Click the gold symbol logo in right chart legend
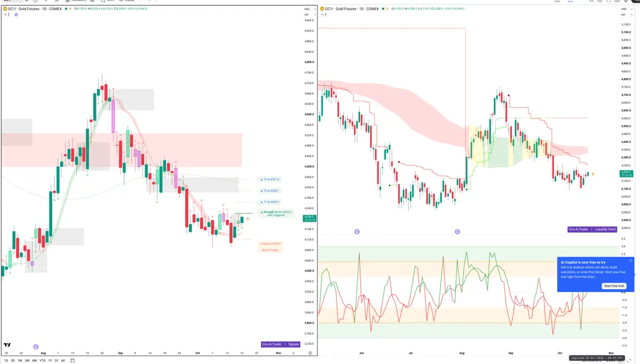 pos(323,9)
